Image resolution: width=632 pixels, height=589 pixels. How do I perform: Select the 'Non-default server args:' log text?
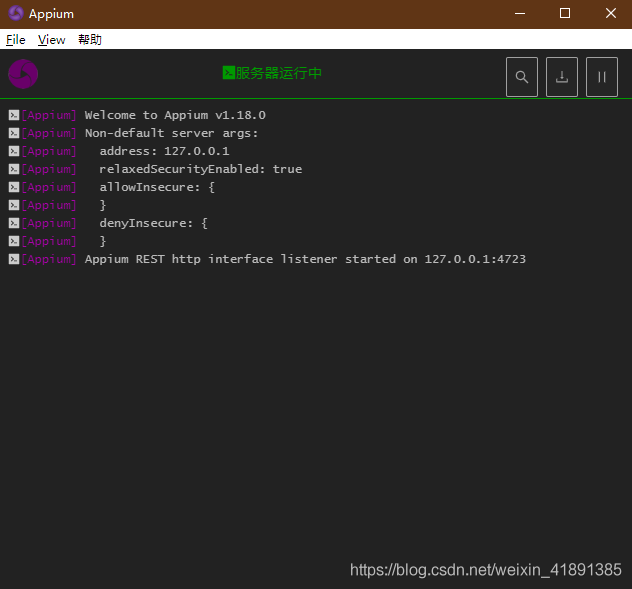171,133
